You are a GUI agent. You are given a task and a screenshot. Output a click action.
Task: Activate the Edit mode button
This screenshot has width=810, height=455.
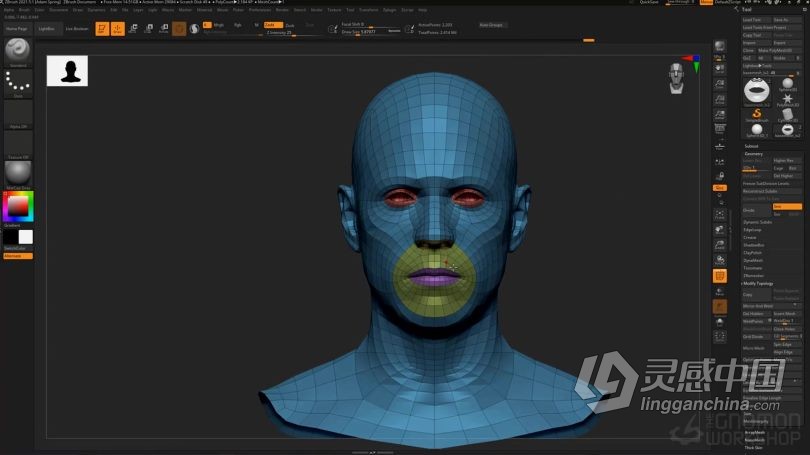102,29
